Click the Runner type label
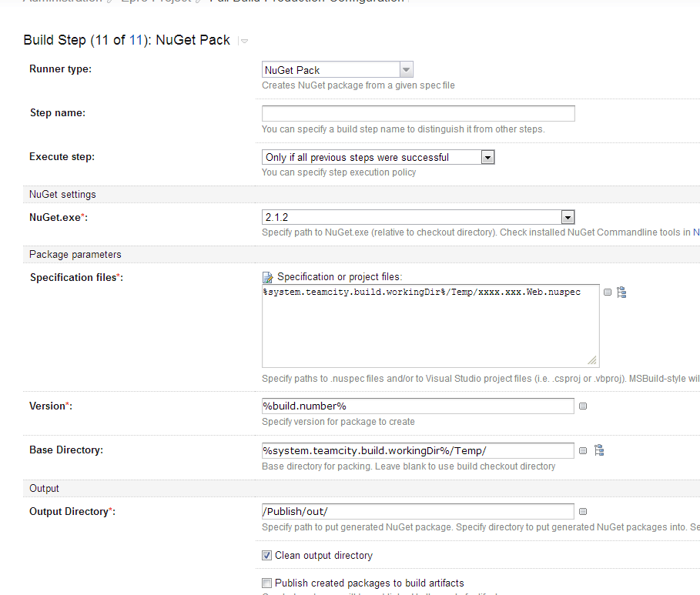Viewport: 700px width, 595px height. point(60,69)
